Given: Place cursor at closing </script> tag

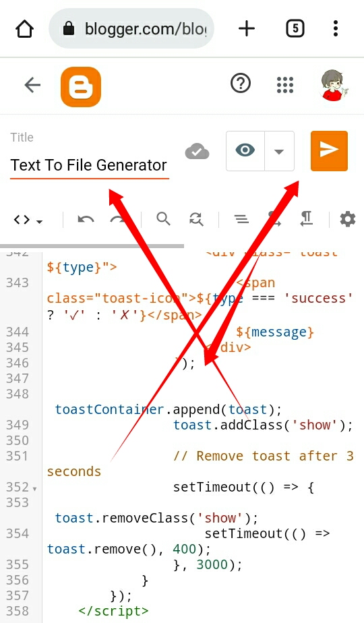Looking at the screenshot, I should 113,611.
